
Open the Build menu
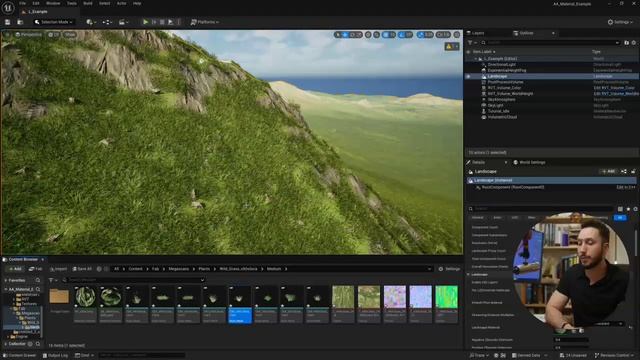(88, 3)
